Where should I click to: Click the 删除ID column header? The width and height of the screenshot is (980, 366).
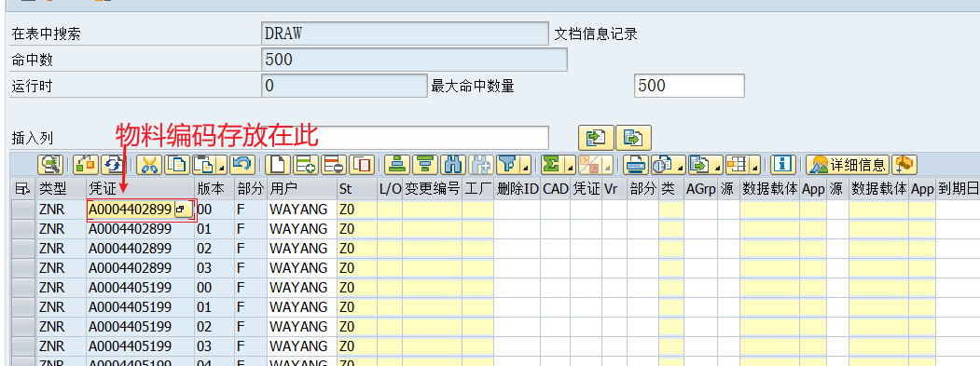tap(518, 188)
